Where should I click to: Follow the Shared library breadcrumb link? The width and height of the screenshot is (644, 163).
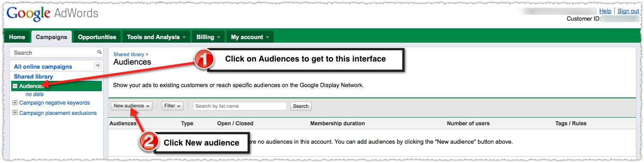pos(129,54)
